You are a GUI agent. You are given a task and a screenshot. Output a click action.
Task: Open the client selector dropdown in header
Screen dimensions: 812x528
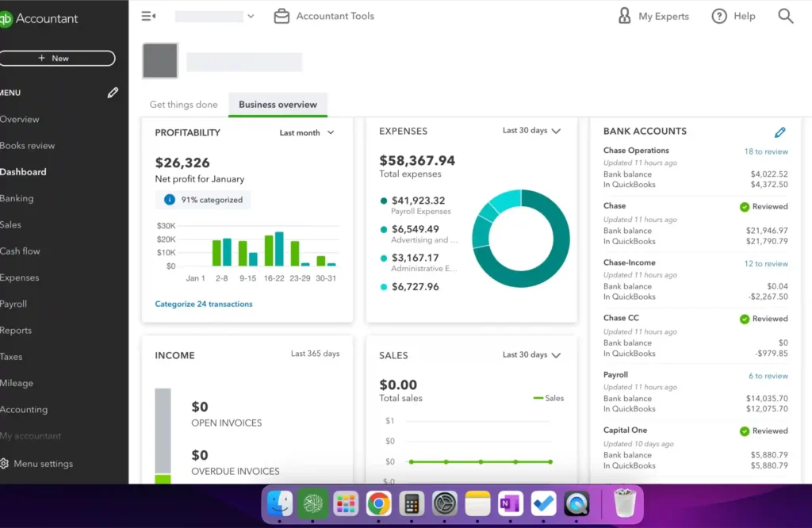215,16
